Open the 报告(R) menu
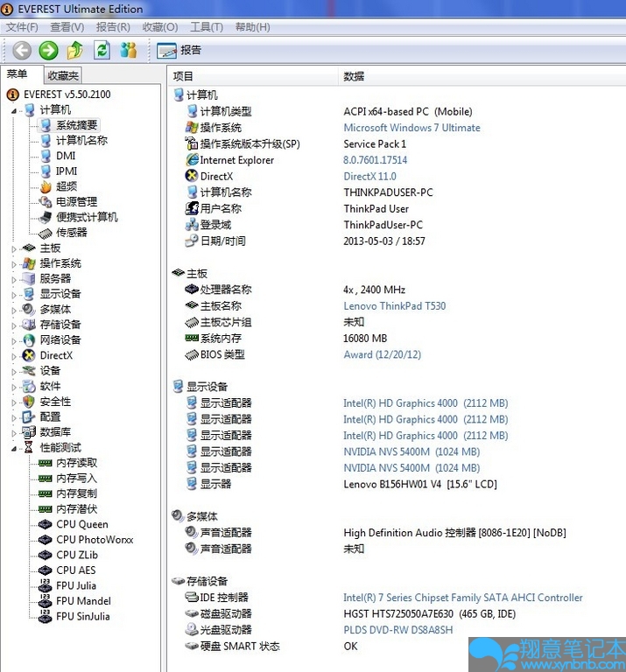The image size is (626, 672). click(x=113, y=27)
